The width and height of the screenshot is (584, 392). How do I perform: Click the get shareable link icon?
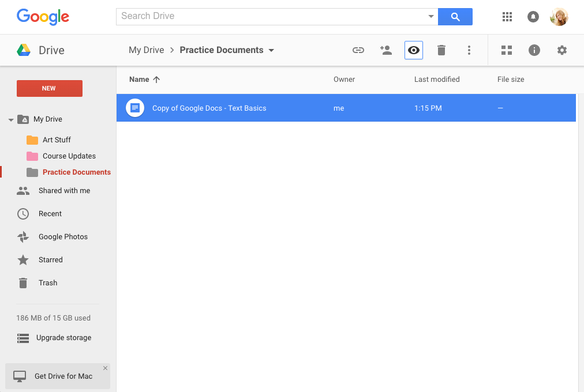pos(358,50)
